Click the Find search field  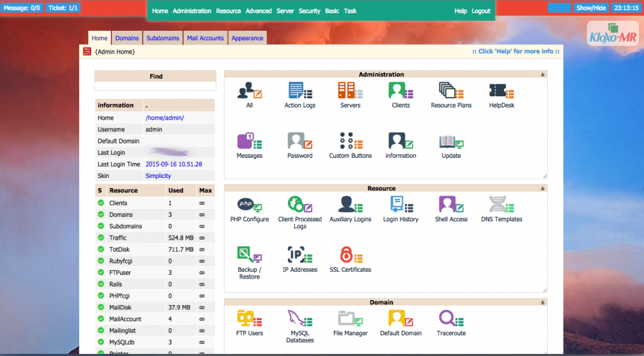tap(155, 86)
